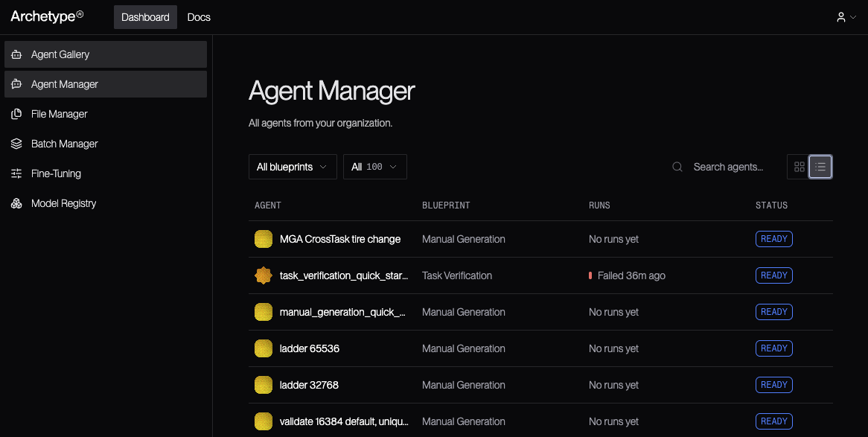Click the ladder 65536 avatar icon
This screenshot has height=437, width=868.
[x=264, y=348]
